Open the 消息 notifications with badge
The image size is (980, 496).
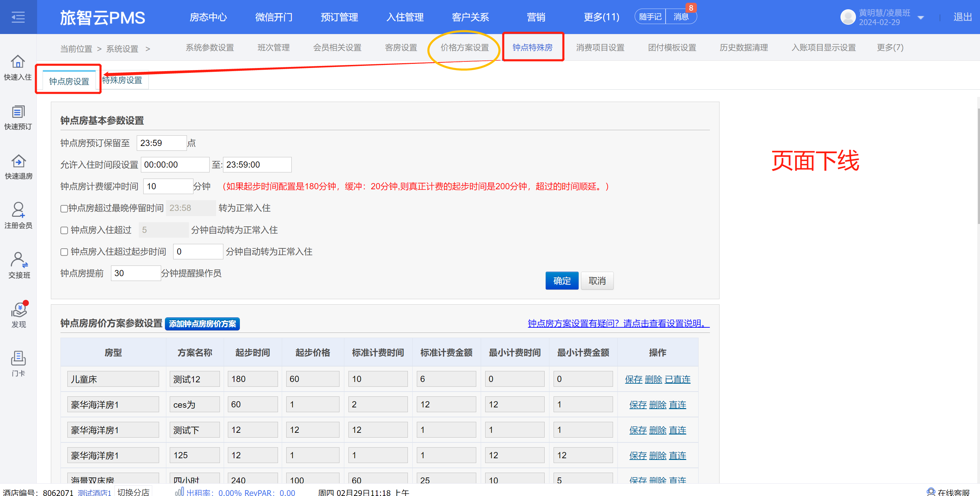(681, 17)
